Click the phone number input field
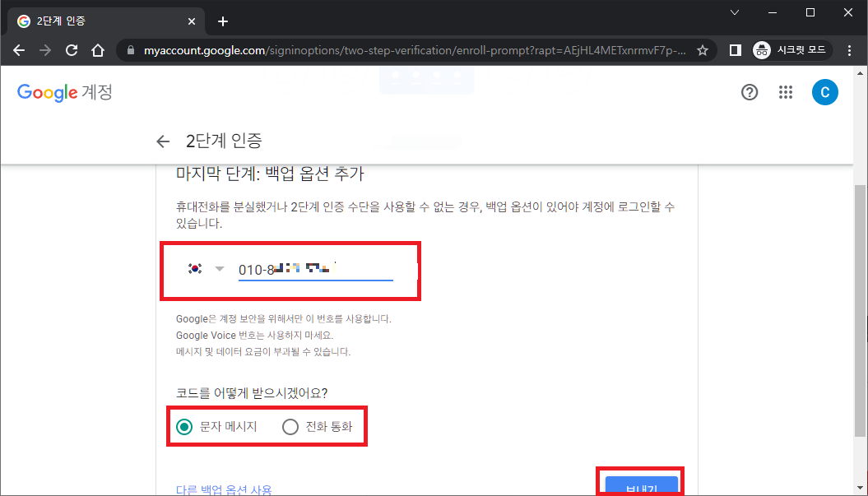This screenshot has width=868, height=496. pos(316,270)
